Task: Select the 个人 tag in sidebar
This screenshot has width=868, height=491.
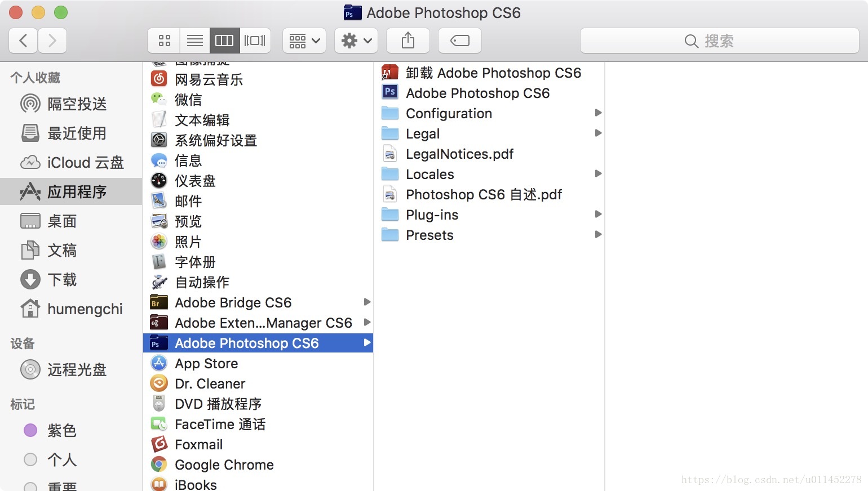Action: [71, 459]
